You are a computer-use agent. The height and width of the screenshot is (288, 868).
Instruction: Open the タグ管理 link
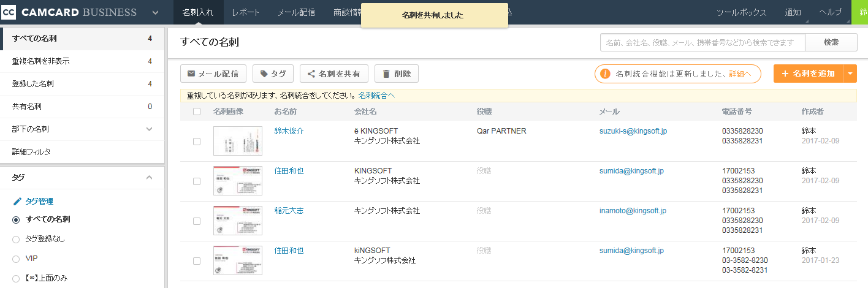point(39,201)
